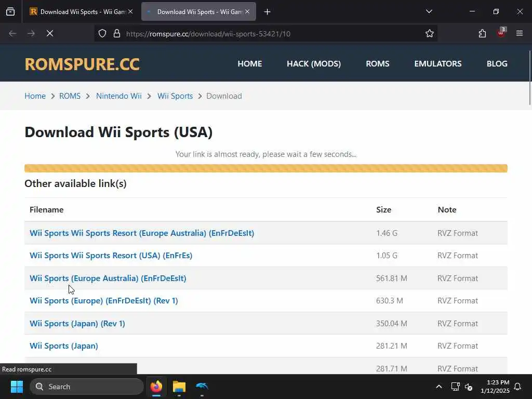Open File Explorer from taskbar
This screenshot has height=399, width=532.
(179, 387)
